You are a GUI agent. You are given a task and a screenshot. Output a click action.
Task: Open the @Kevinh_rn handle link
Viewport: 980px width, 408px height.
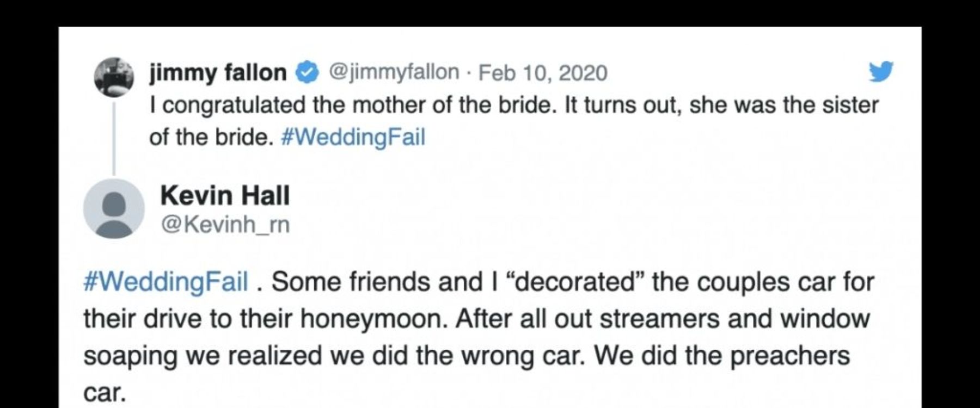pos(225,224)
